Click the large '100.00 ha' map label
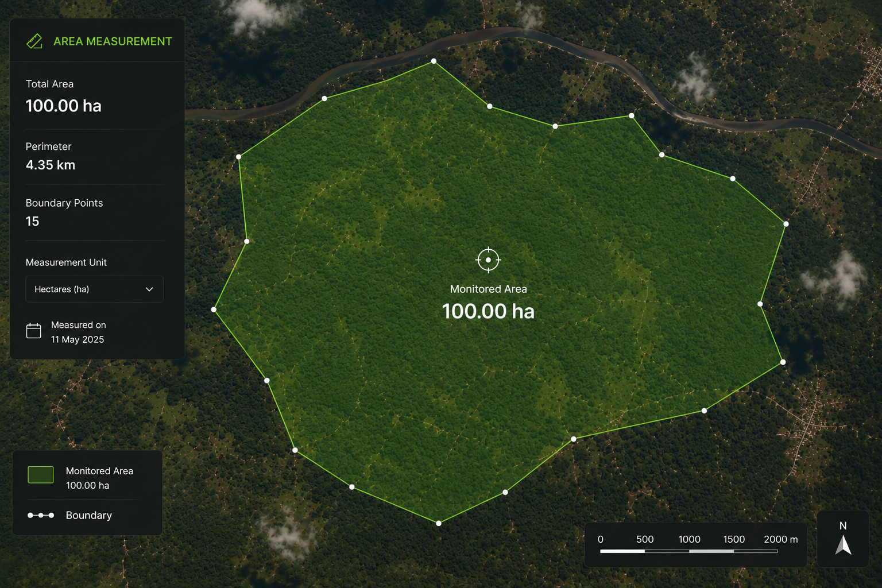Image resolution: width=882 pixels, height=588 pixels. pyautogui.click(x=488, y=311)
